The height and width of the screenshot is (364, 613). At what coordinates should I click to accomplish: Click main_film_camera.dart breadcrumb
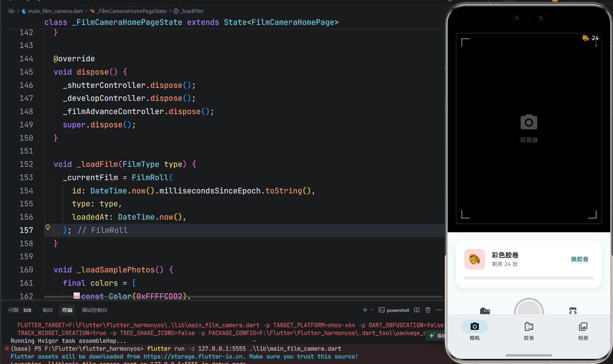point(55,11)
